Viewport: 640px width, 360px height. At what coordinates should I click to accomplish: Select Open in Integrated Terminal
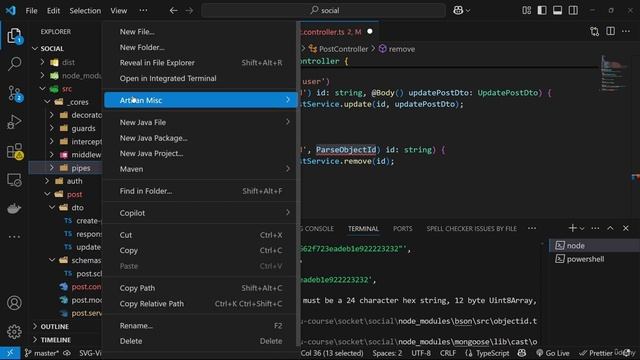point(200,78)
